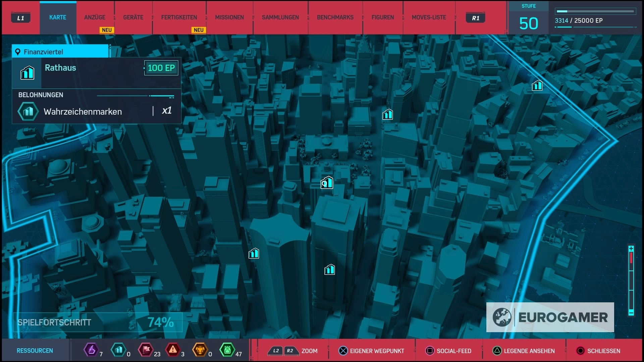The image size is (644, 362).
Task: Click Schliessen to close the map
Action: (x=604, y=351)
